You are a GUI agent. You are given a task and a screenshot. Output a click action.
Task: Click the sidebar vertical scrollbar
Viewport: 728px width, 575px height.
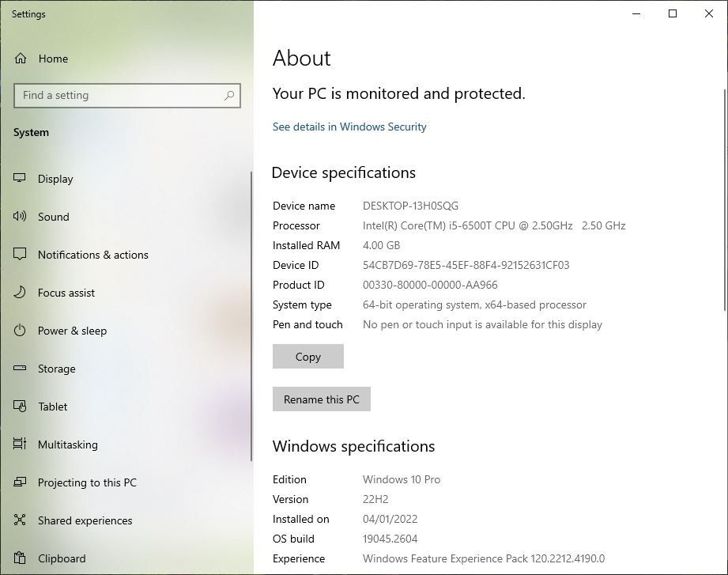point(251,316)
